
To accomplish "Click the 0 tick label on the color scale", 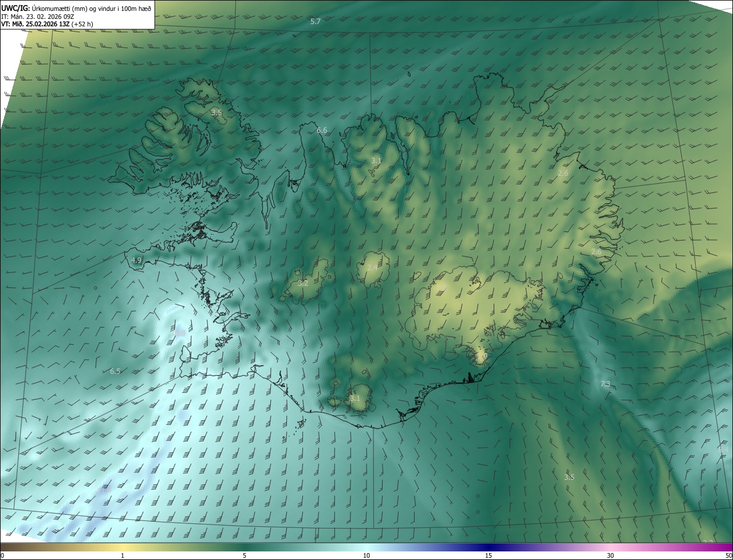I will click(x=2, y=556).
